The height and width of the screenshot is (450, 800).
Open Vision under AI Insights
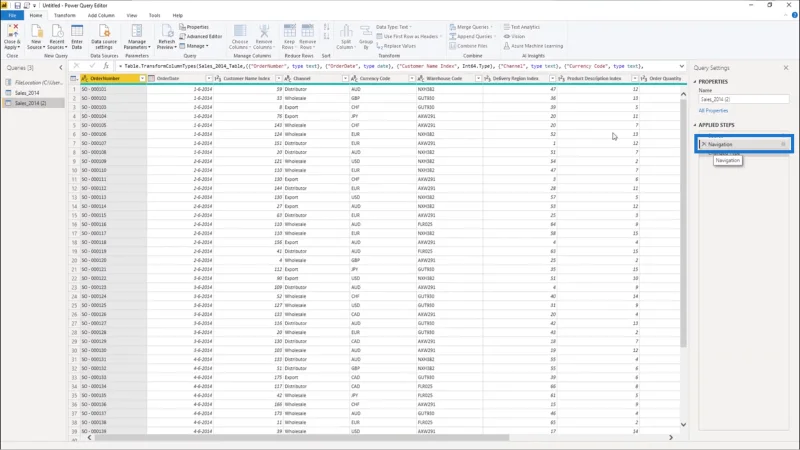[514, 37]
